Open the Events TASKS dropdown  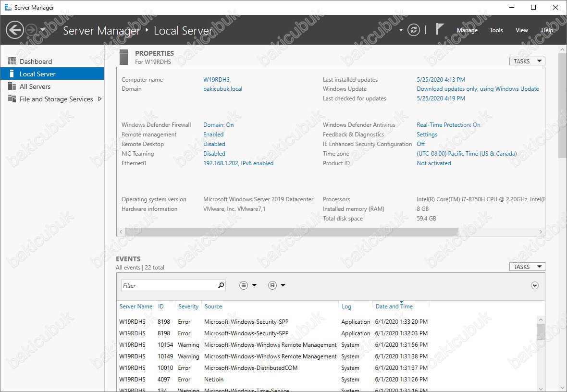pos(527,267)
